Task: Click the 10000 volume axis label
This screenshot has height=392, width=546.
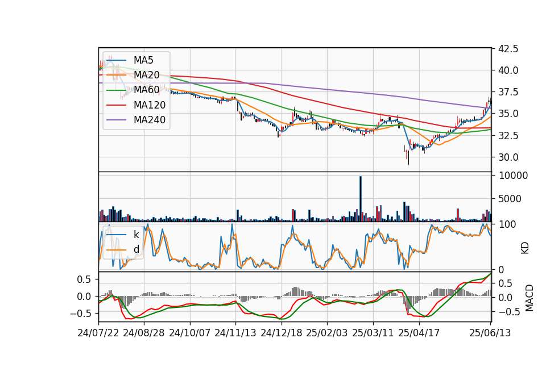Action: coord(513,176)
